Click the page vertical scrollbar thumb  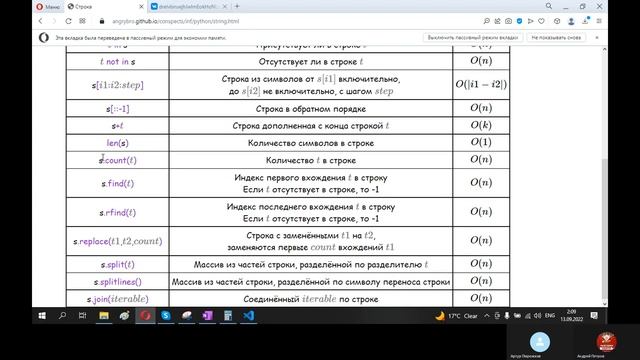[x=604, y=229]
